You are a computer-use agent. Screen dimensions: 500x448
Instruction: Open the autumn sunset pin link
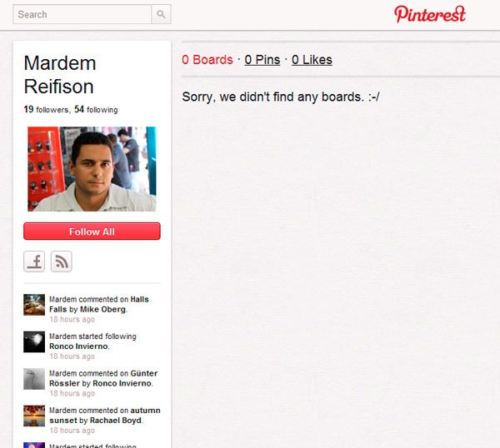point(105,416)
